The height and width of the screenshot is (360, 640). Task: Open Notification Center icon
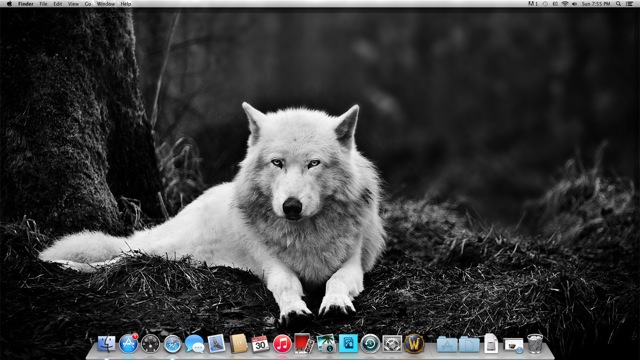coord(629,4)
